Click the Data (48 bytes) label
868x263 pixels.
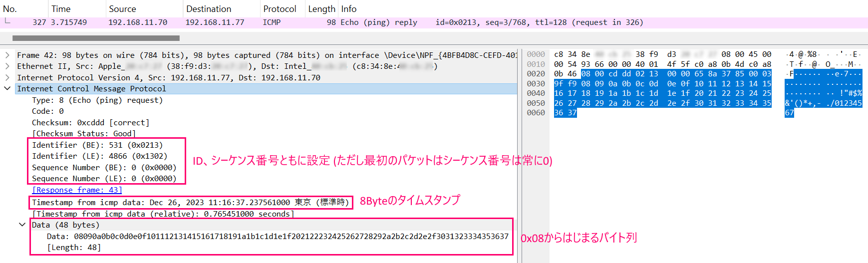click(65, 225)
